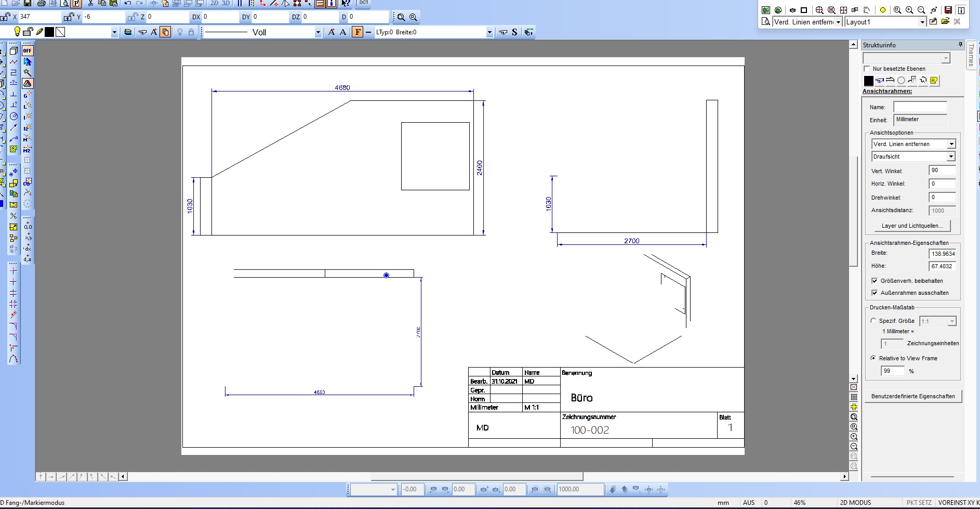Click the 'Vert. Winkel' input field
Viewport: 980px width, 509px height.
tap(942, 171)
